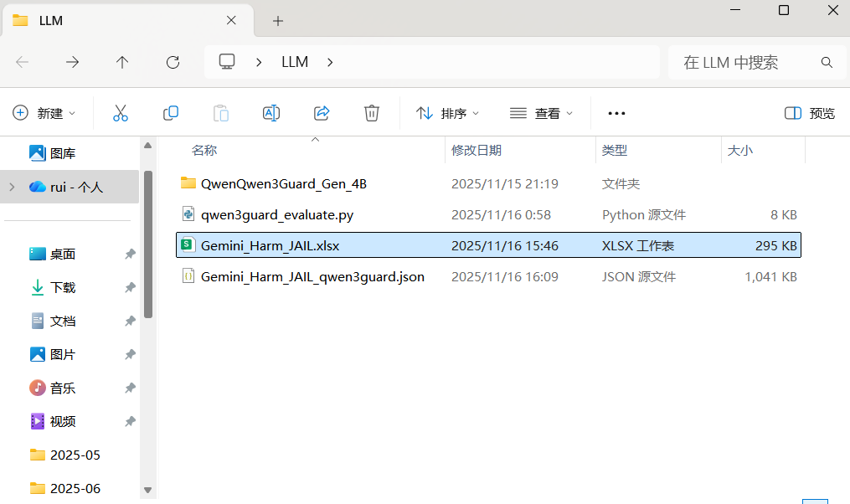Click the Python file icon of qwen3guard_evaluate.py

[x=188, y=214]
